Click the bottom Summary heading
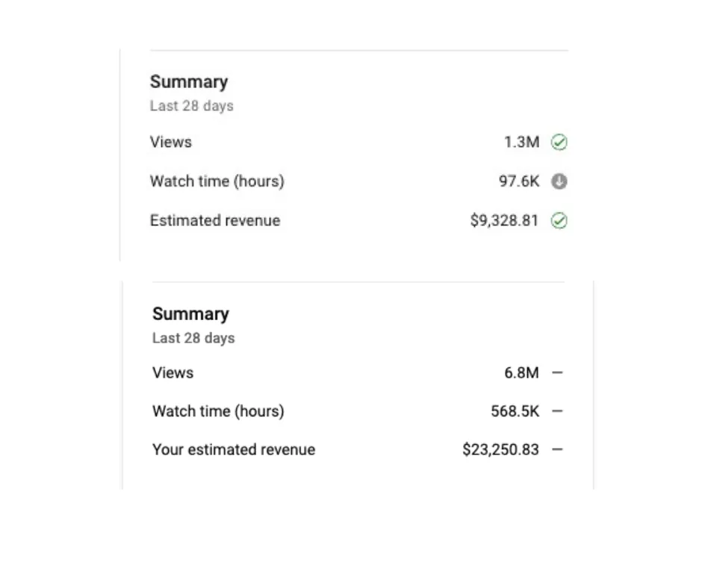702x588 pixels. (190, 313)
